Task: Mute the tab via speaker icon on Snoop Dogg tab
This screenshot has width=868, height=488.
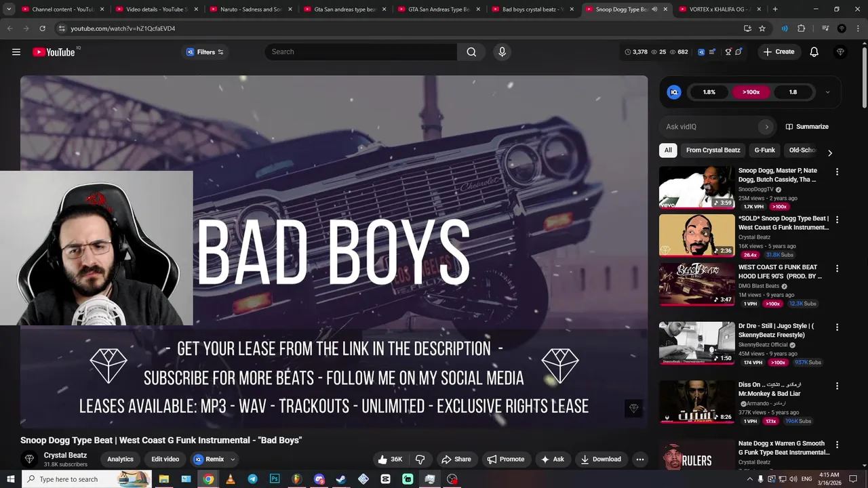Action: 654,9
